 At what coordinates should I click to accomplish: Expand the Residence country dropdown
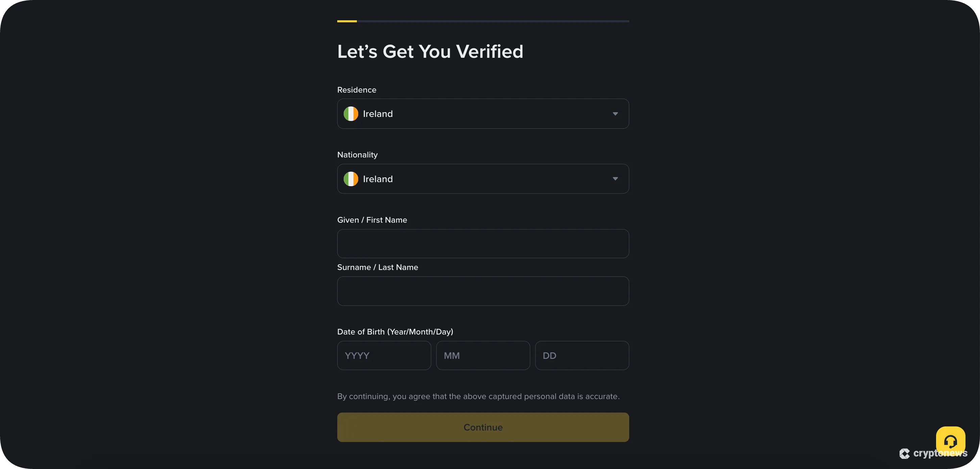click(483, 114)
